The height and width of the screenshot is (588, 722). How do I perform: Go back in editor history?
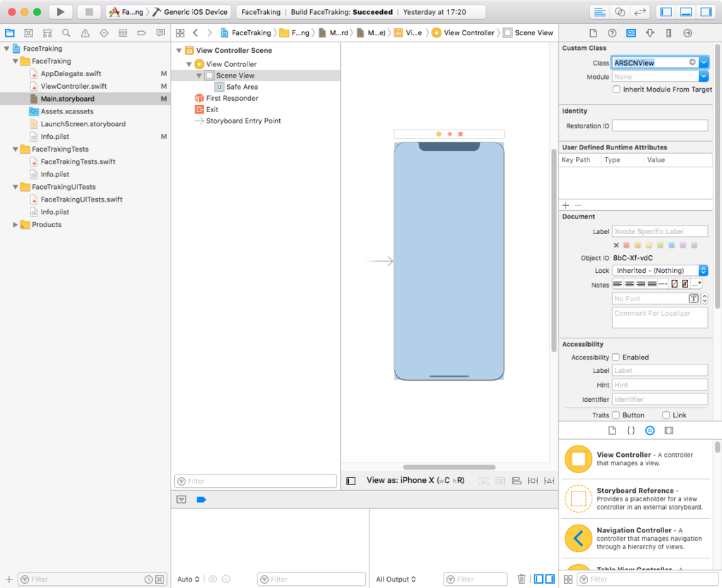click(195, 32)
